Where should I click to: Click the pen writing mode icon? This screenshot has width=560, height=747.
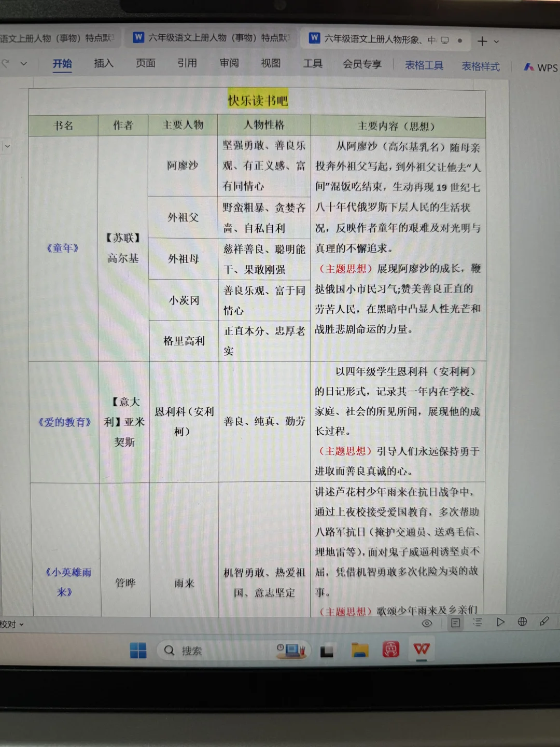[544, 621]
